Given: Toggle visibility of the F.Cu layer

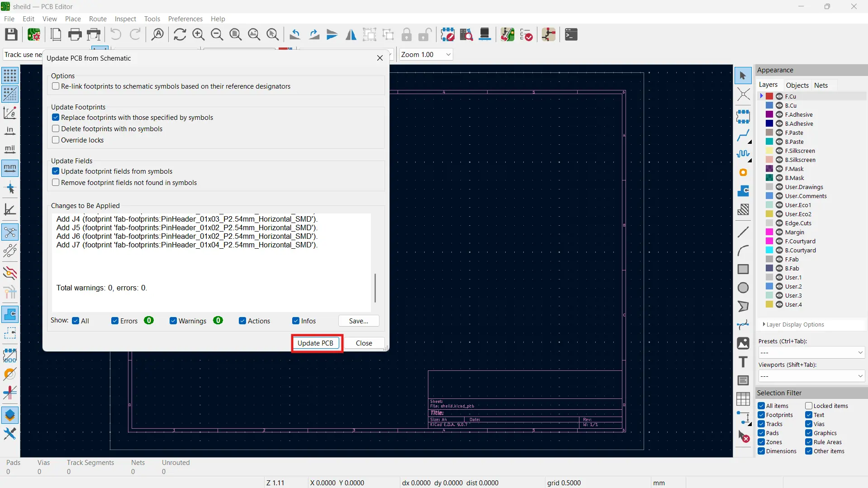Looking at the screenshot, I should [x=779, y=96].
